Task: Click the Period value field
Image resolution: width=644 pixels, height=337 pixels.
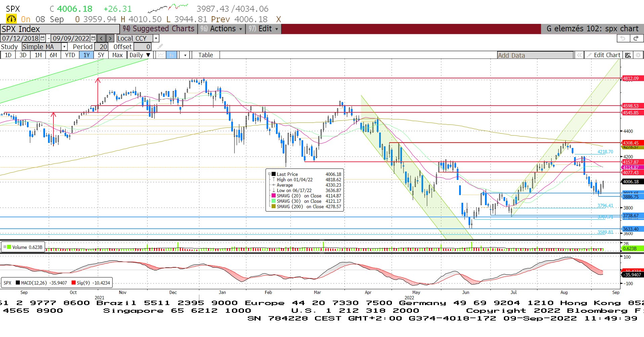Action: pos(101,47)
